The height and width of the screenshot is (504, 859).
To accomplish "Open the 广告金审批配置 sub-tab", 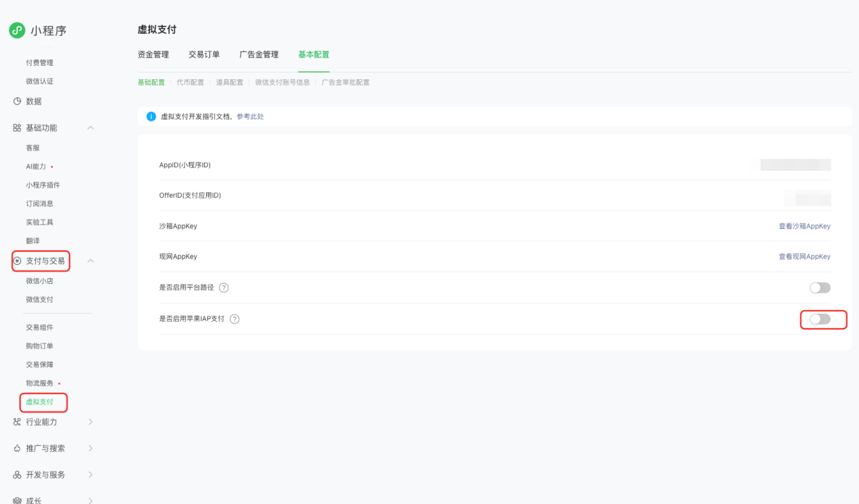I will pos(346,83).
